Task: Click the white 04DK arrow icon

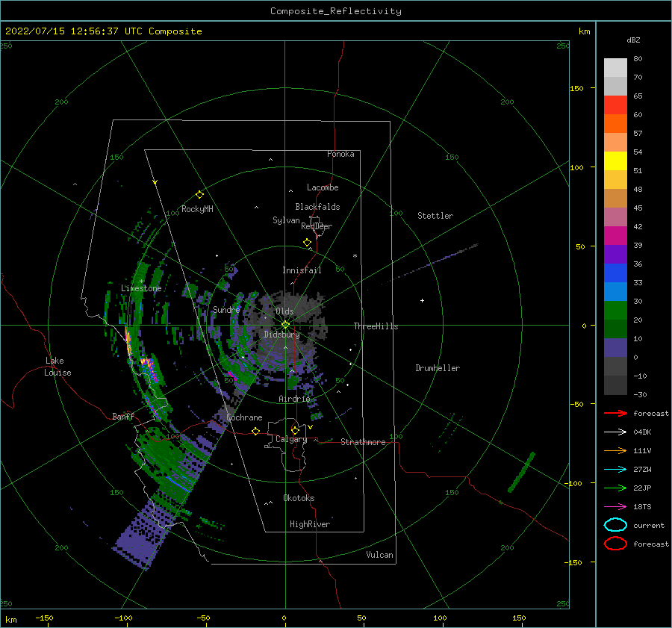Action: (615, 432)
